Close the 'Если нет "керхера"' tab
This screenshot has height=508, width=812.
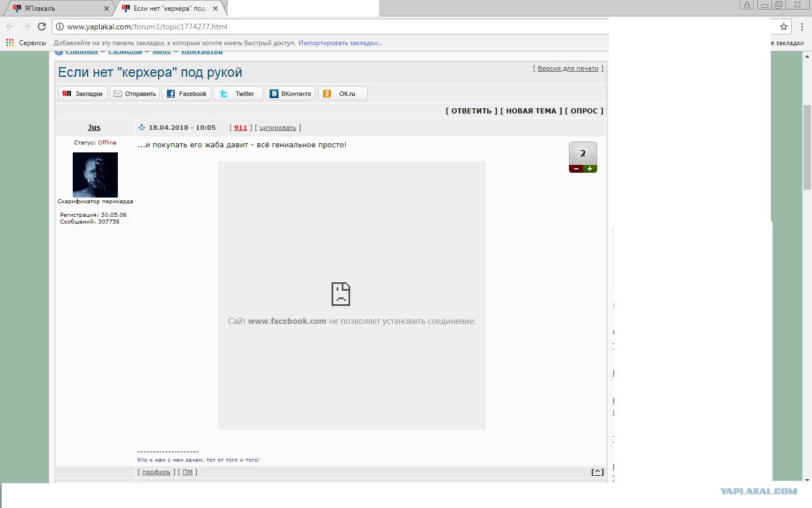pyautogui.click(x=215, y=8)
